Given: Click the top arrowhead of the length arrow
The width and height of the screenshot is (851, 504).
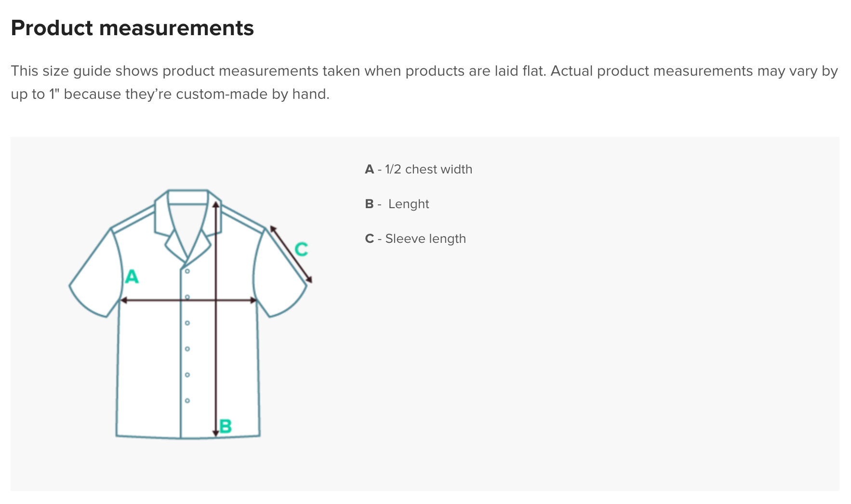Looking at the screenshot, I should 216,205.
